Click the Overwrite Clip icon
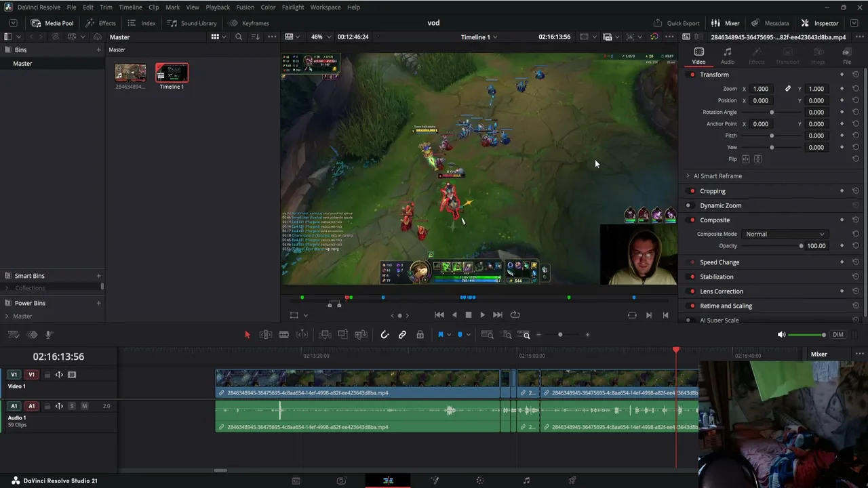Viewport: 868px width, 488px height. pyautogui.click(x=343, y=335)
